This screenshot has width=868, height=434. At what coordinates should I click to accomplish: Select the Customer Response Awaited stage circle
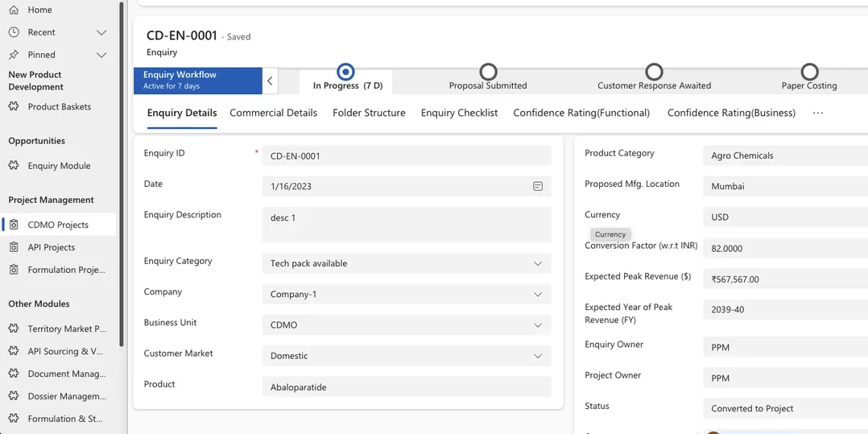654,72
